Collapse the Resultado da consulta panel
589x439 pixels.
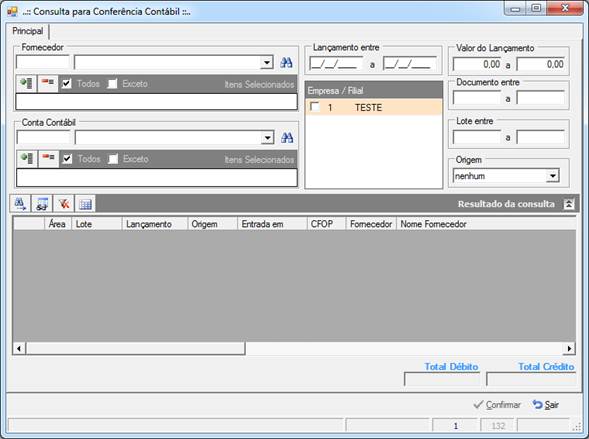click(x=569, y=204)
